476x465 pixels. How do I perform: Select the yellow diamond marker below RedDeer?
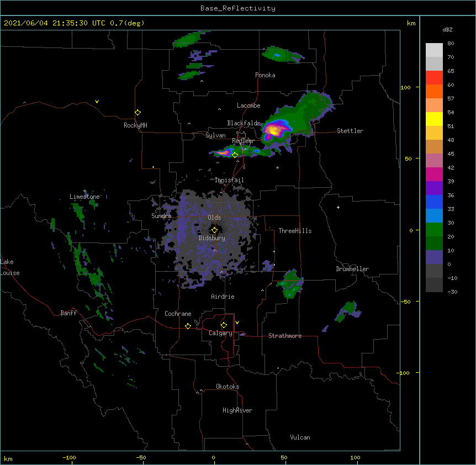(235, 155)
